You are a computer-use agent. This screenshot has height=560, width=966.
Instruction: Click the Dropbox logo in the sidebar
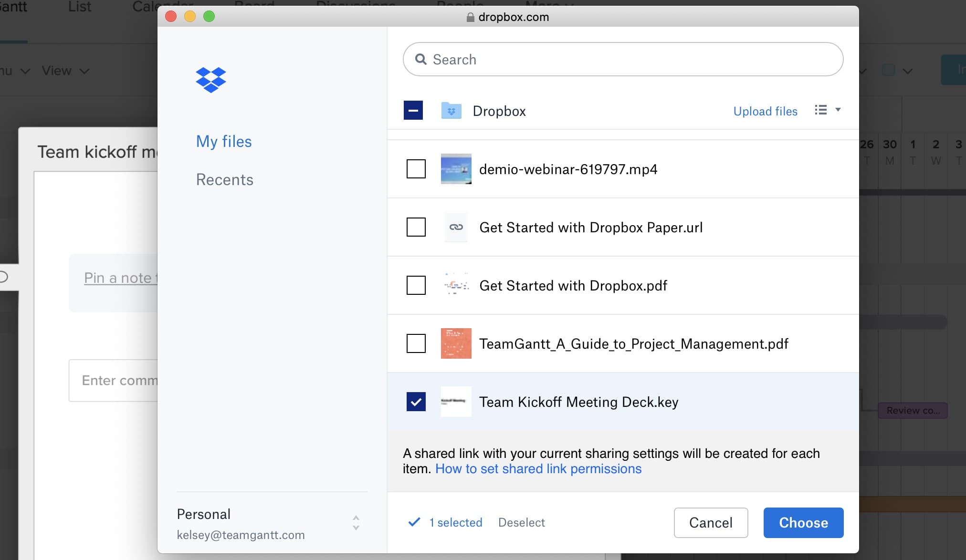coord(210,80)
